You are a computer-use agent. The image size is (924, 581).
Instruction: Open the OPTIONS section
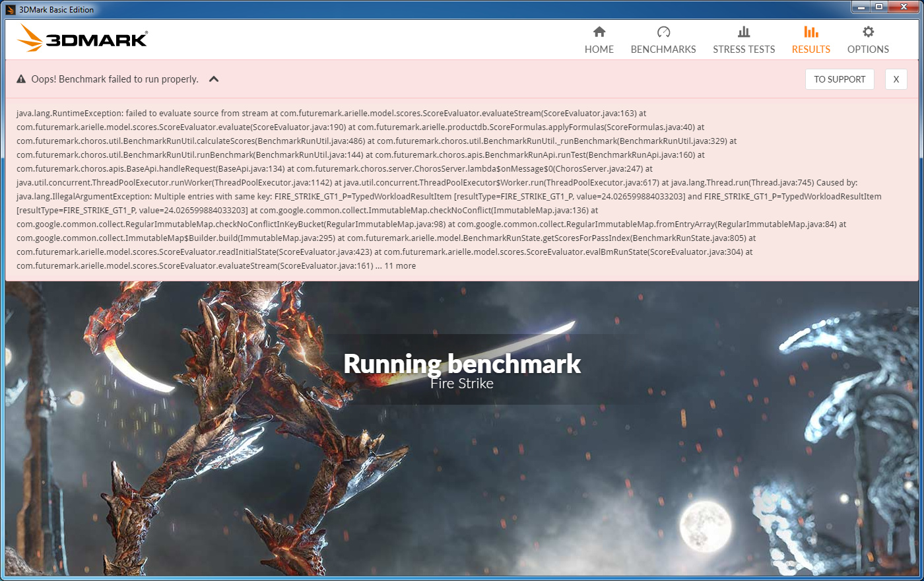pos(868,40)
